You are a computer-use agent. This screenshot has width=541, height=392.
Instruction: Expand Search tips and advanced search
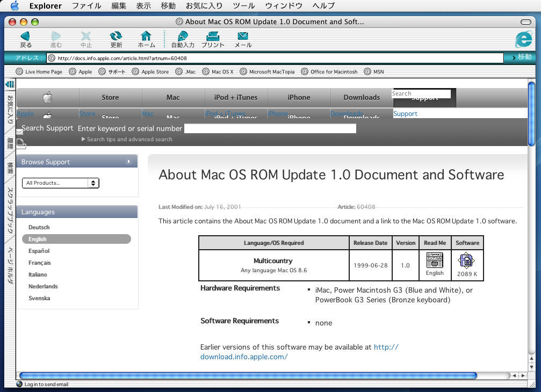pos(127,139)
